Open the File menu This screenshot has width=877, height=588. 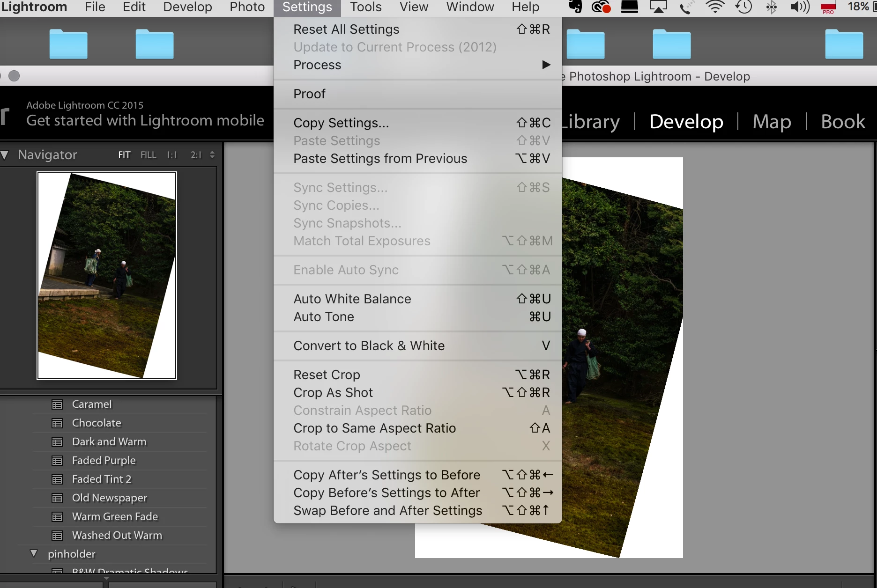95,7
